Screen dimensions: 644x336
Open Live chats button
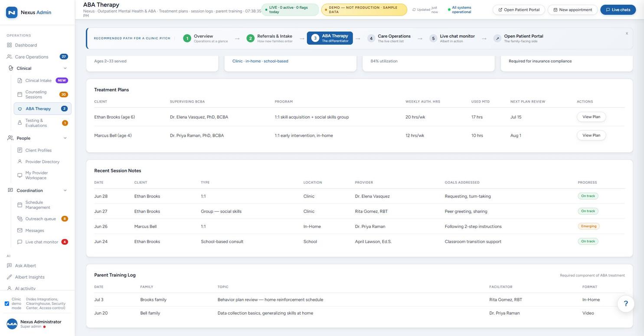tap(618, 10)
